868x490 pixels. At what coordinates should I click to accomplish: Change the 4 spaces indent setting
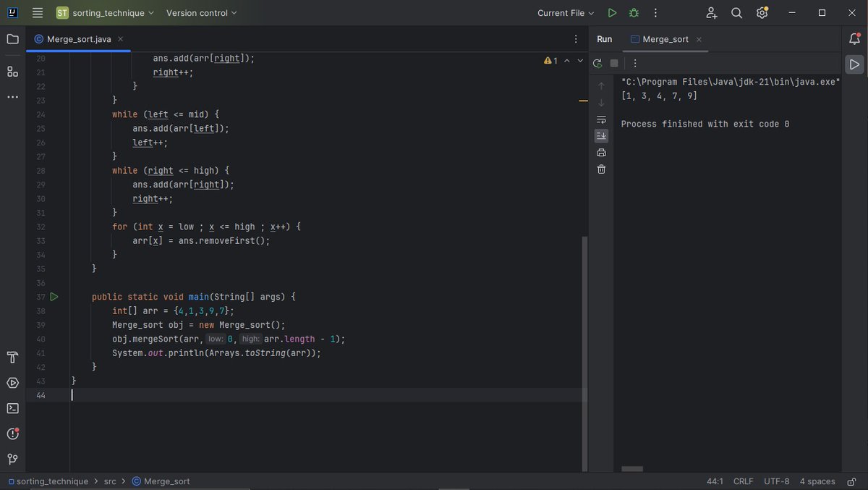(817, 481)
